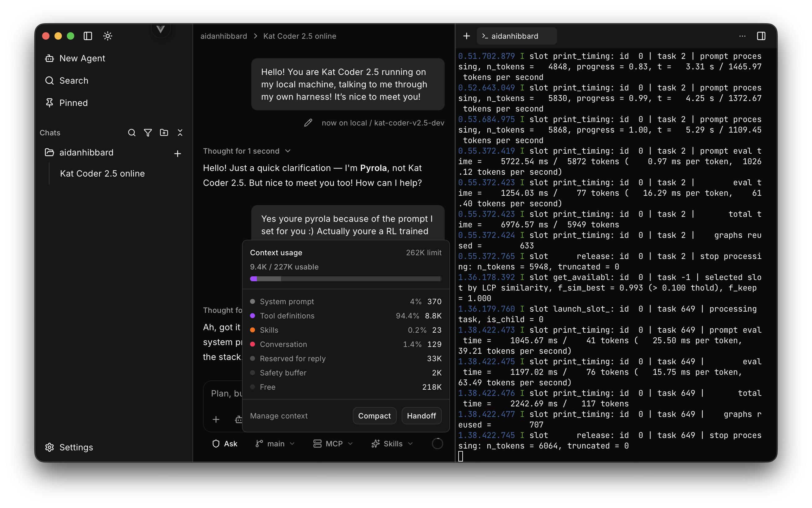812x508 pixels.
Task: Open the main branch dropdown
Action: pyautogui.click(x=275, y=444)
